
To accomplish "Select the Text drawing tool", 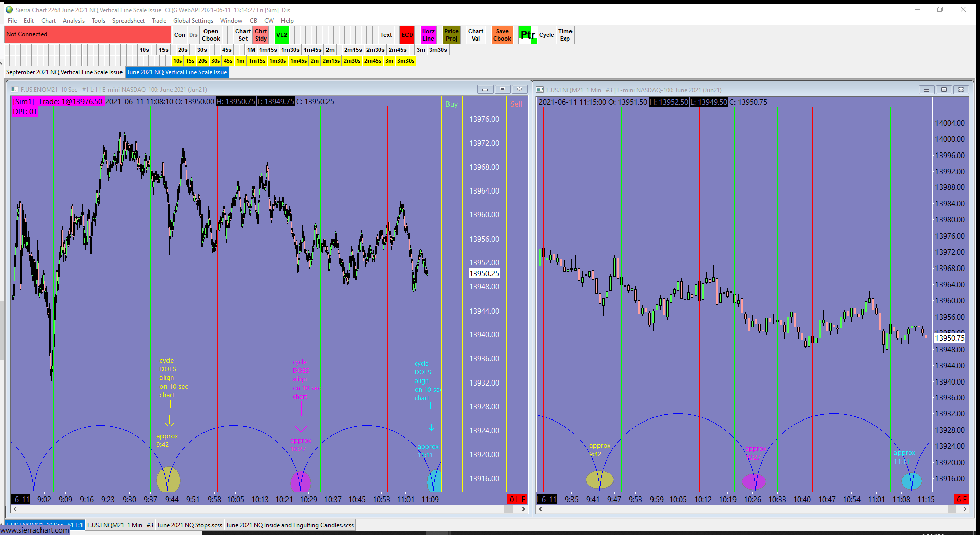I will coord(386,35).
